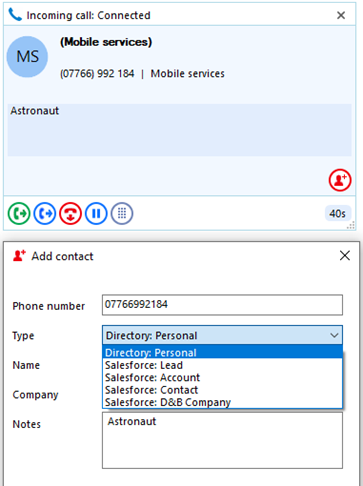
Task: Pause the call with the hold button
Action: pos(96,213)
